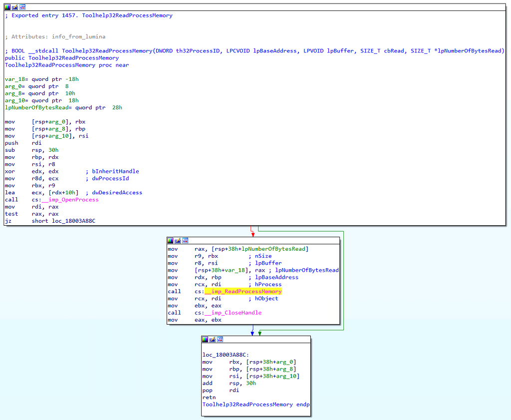Click the 'lpBaseAddress' comment
Image resolution: width=511 pixels, height=420 pixels.
[x=276, y=277]
